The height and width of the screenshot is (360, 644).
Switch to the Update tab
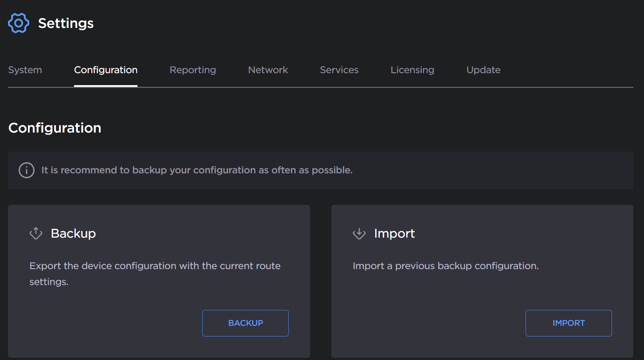click(x=483, y=70)
